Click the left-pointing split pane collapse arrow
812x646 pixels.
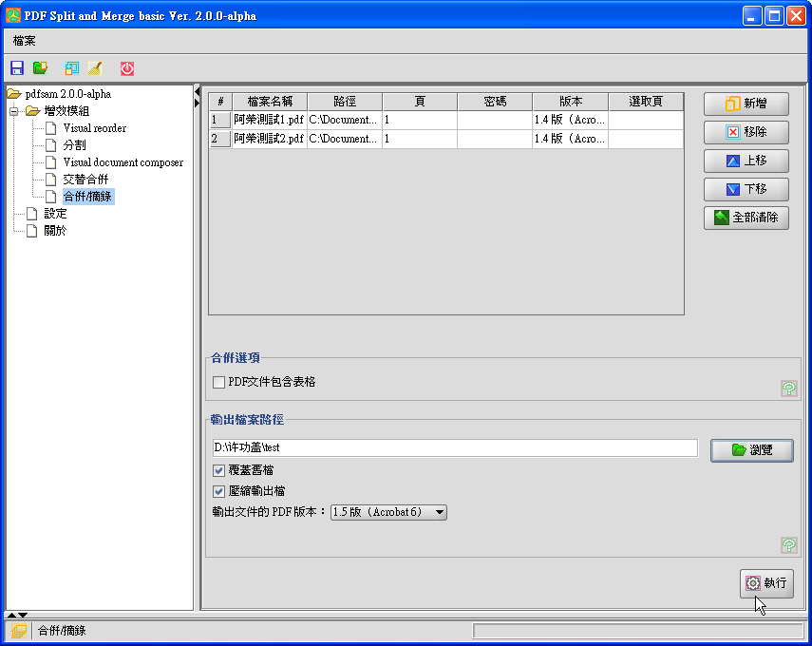click(x=197, y=92)
